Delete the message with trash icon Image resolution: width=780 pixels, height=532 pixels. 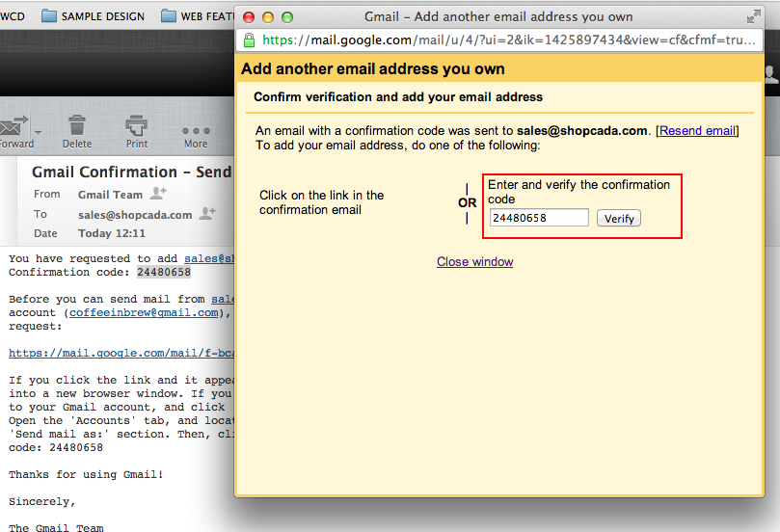click(x=76, y=125)
